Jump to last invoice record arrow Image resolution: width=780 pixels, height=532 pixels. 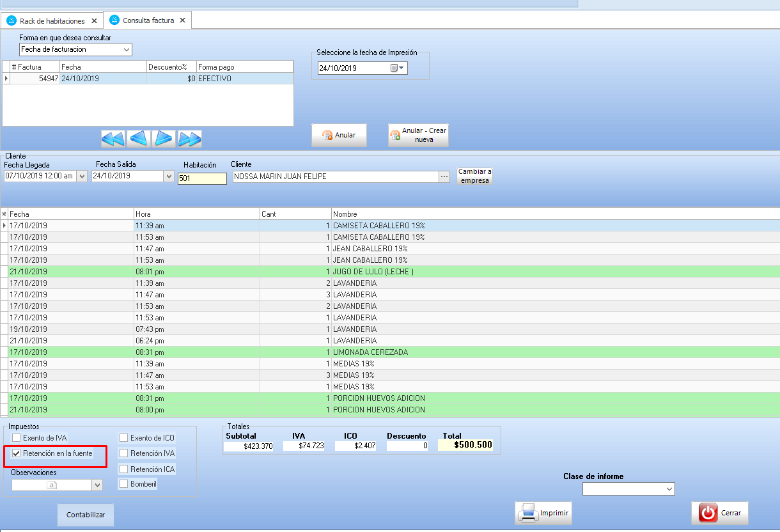pos(190,139)
